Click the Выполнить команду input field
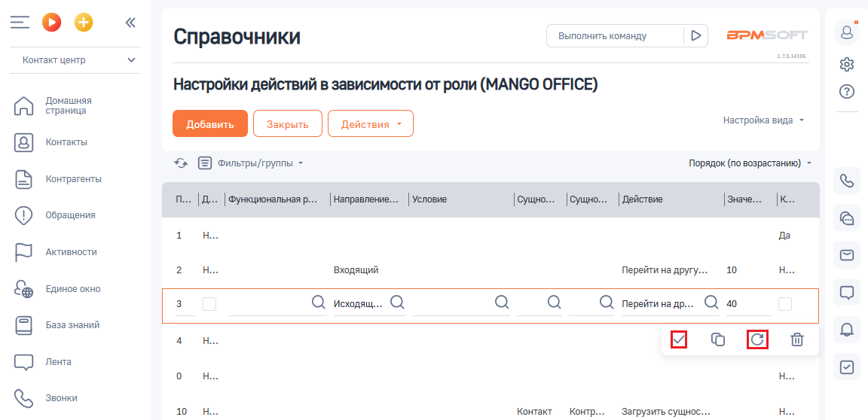The height and width of the screenshot is (420, 868). point(615,36)
